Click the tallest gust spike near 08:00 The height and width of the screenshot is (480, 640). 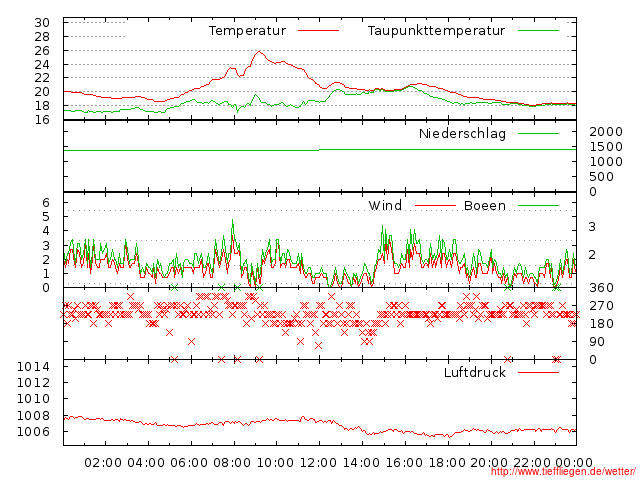click(233, 222)
